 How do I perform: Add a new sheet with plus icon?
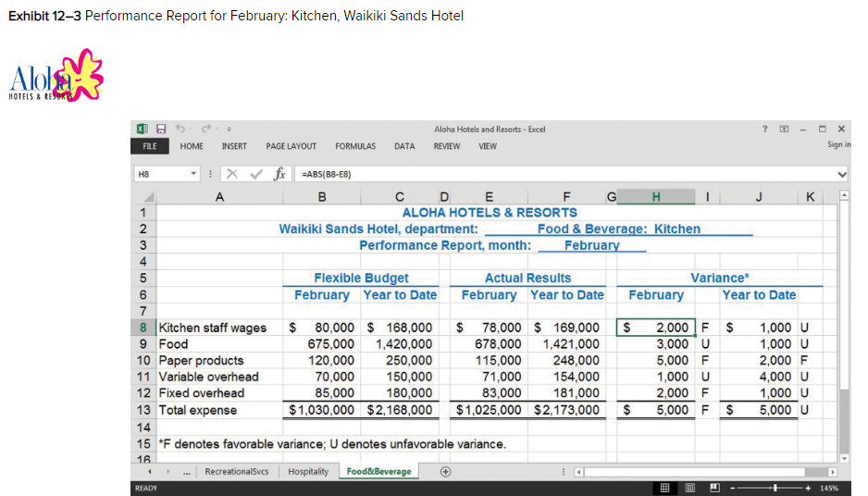(x=446, y=472)
